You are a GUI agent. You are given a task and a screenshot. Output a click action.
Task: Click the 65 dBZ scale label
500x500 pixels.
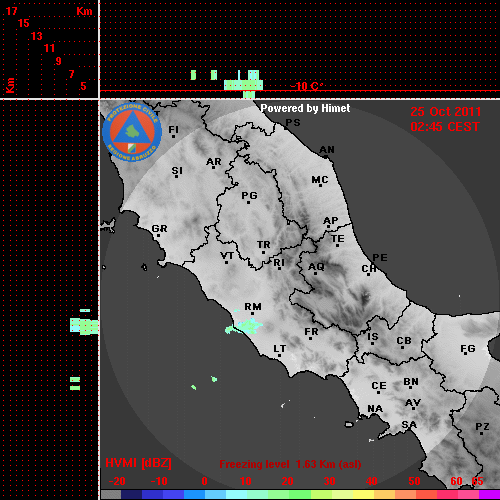[477, 481]
